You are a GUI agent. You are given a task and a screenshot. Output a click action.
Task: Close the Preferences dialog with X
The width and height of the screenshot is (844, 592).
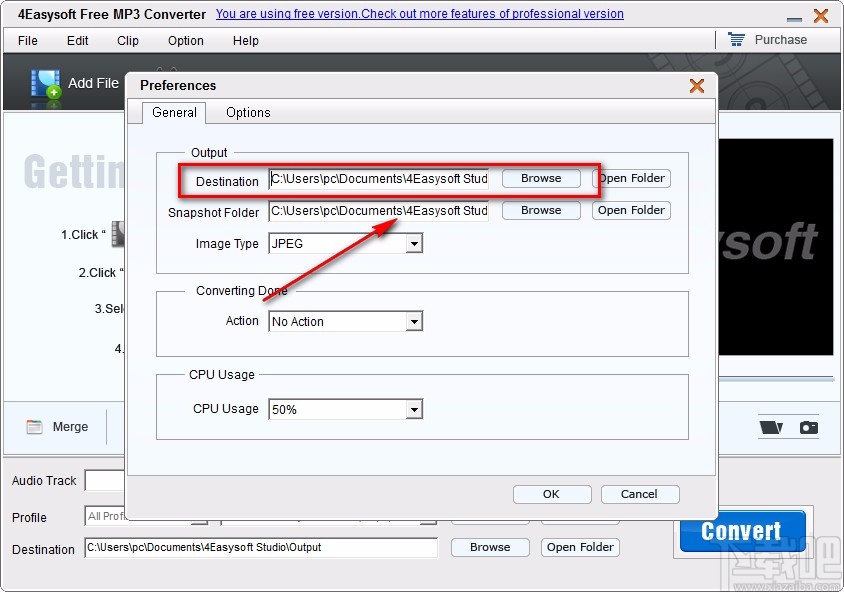(697, 86)
